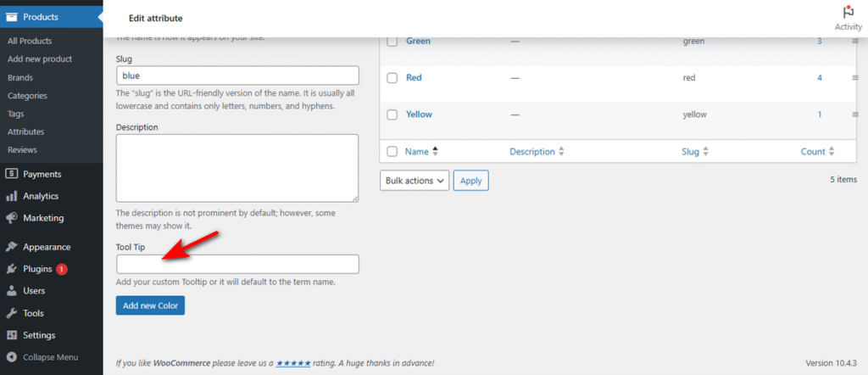
Task: Click the Description column sort arrows
Action: pyautogui.click(x=561, y=151)
